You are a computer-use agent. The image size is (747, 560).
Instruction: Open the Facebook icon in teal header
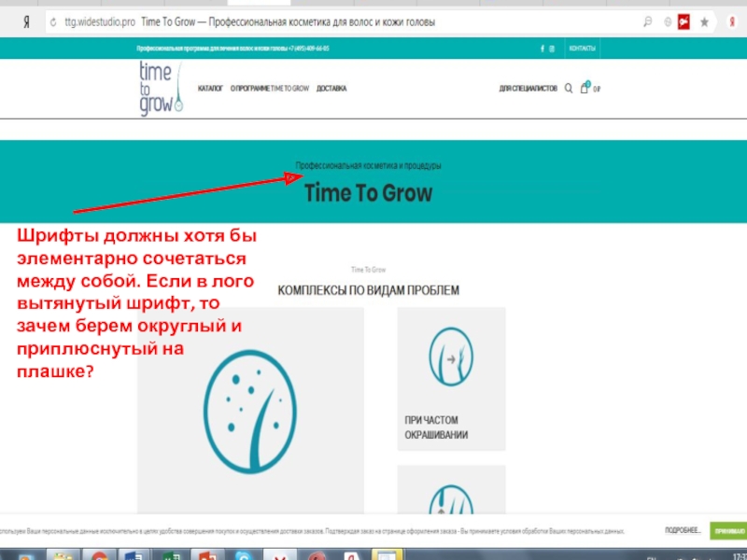[x=543, y=49]
